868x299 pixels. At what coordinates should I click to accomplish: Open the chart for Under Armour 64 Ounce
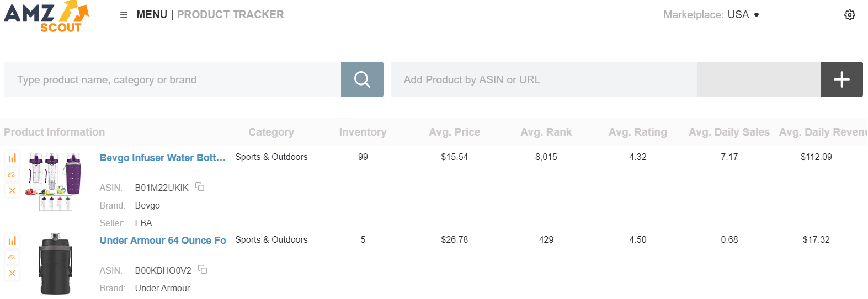point(12,241)
